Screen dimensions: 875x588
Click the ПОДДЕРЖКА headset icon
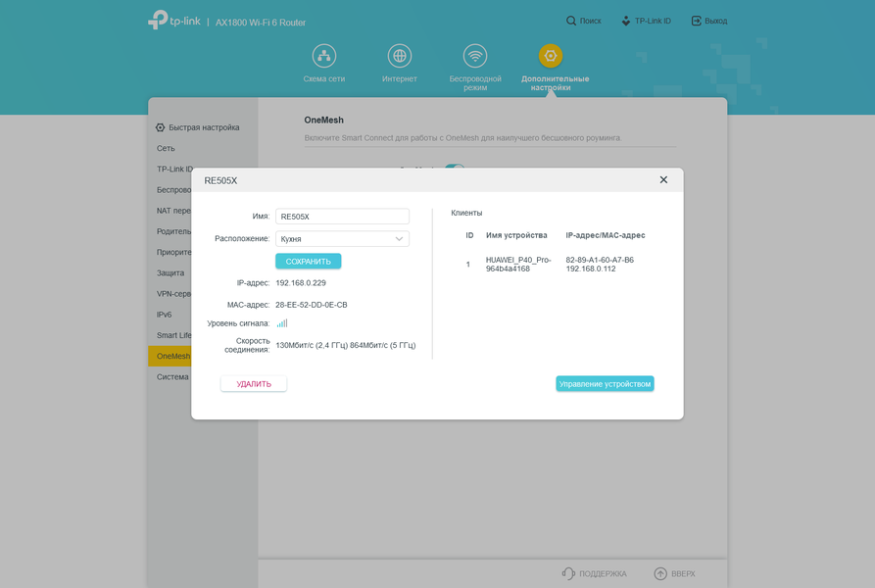[x=568, y=573]
